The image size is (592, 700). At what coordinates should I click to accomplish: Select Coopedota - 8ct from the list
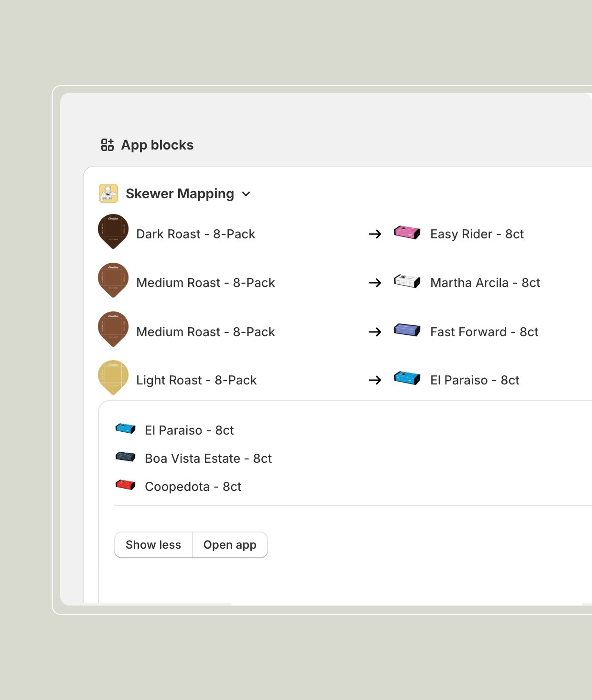193,487
